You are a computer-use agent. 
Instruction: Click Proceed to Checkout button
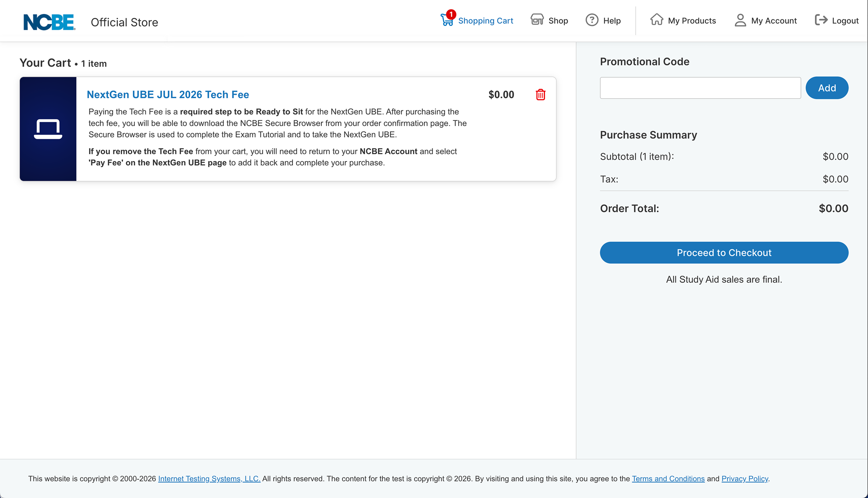point(724,253)
